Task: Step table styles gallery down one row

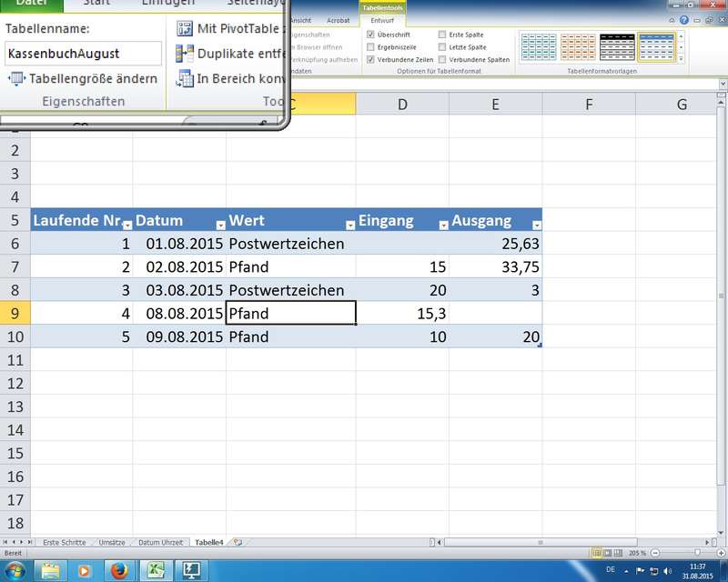Action: 681,47
